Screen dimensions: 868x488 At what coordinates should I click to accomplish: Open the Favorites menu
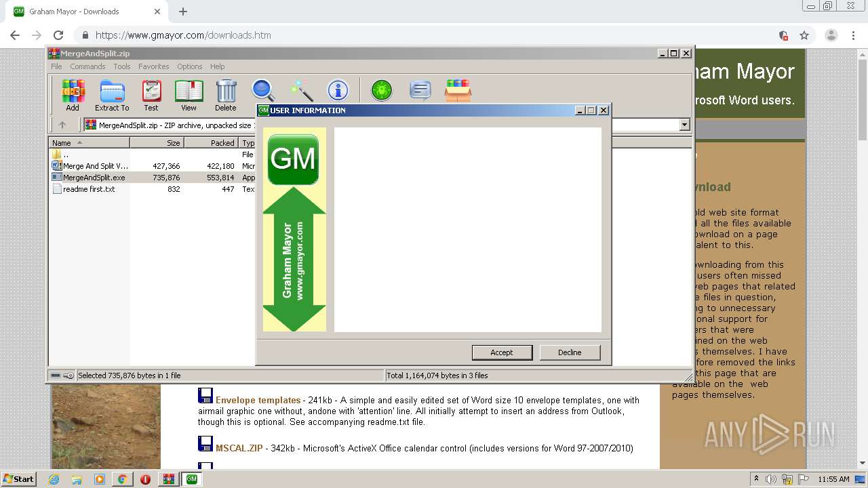[154, 66]
